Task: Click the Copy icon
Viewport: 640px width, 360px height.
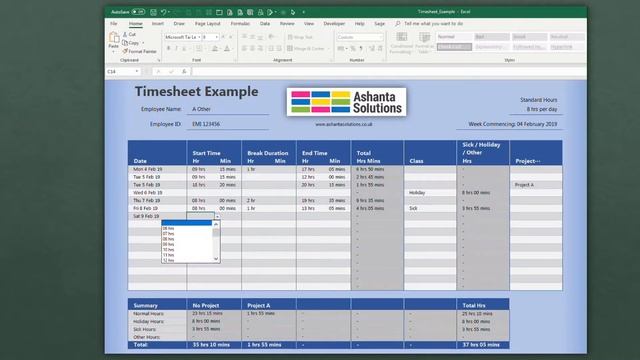Action: click(x=125, y=43)
